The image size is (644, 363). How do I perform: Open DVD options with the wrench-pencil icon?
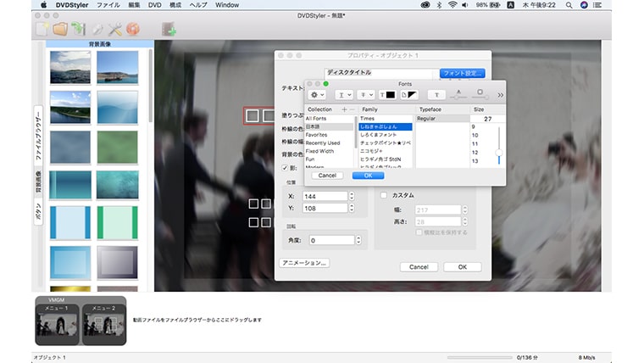pyautogui.click(x=97, y=29)
